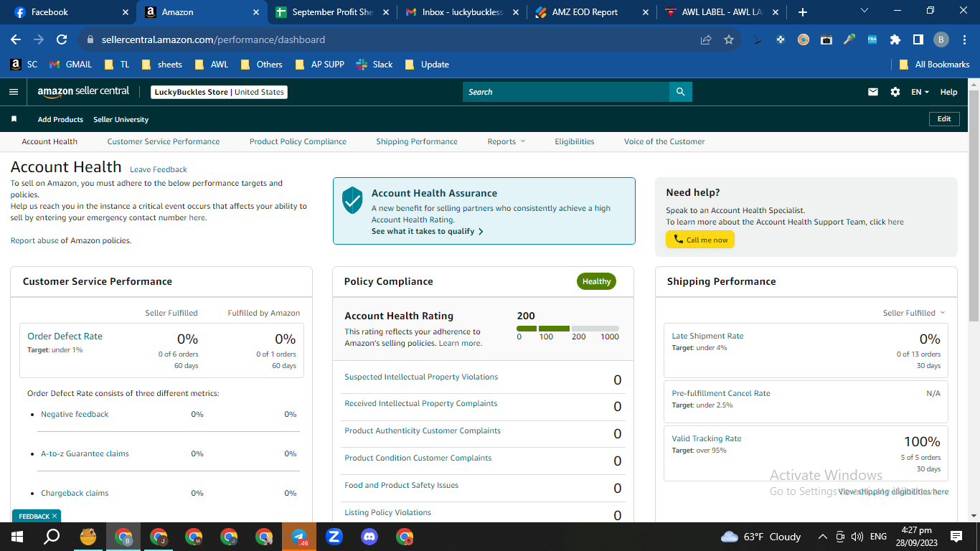
Task: Open the Valid Tracking Rate link
Action: point(707,438)
